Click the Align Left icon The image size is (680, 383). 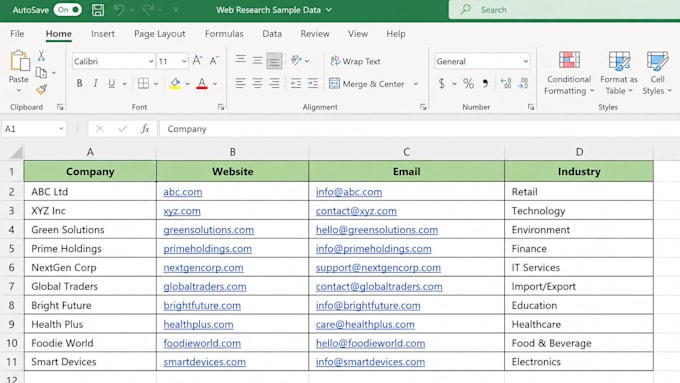point(241,83)
